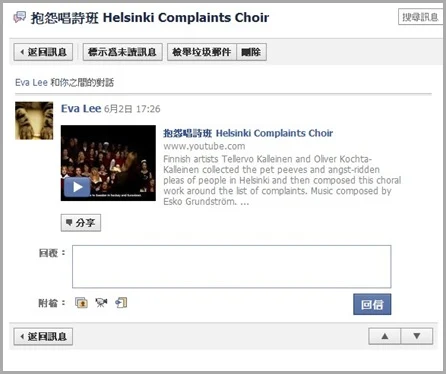Share the video with the 分享 button
This screenshot has height=374, width=446.
click(x=81, y=223)
